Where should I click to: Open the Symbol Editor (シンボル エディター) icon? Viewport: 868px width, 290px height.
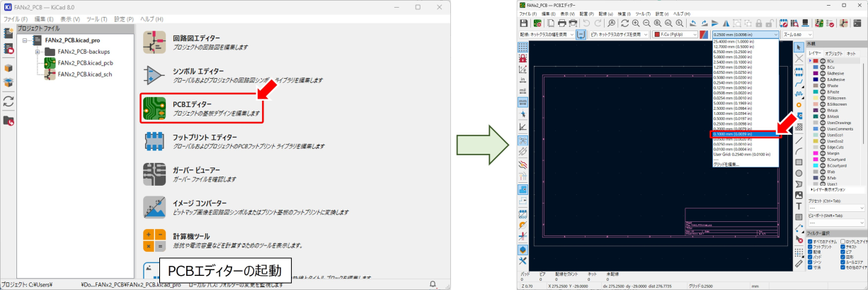154,75
